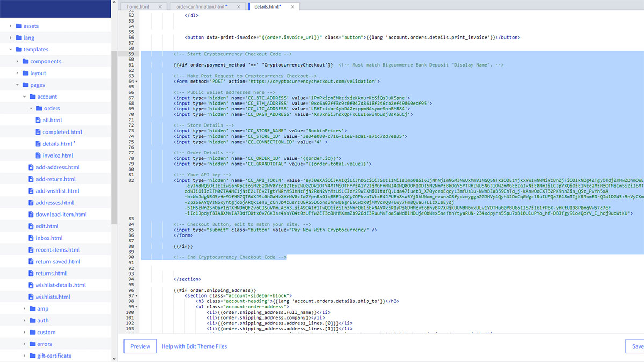Collapse the account folder arrow
This screenshot has height=362, width=644.
point(25,97)
